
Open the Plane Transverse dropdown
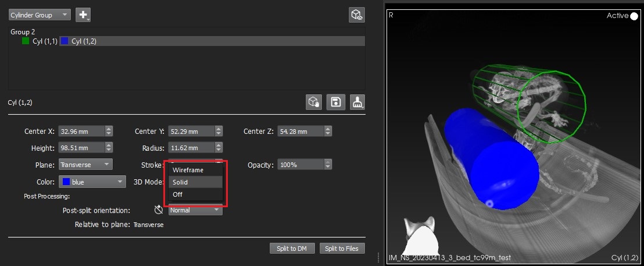pos(85,165)
